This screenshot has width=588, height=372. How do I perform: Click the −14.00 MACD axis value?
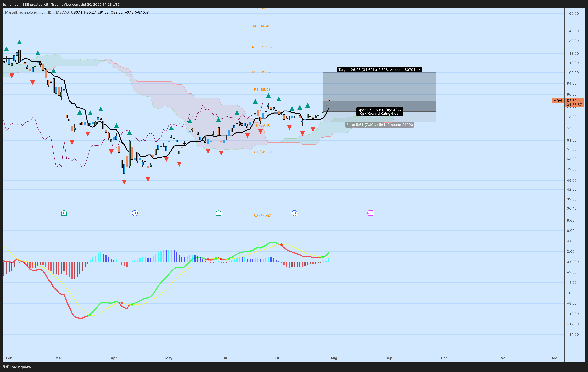click(573, 334)
